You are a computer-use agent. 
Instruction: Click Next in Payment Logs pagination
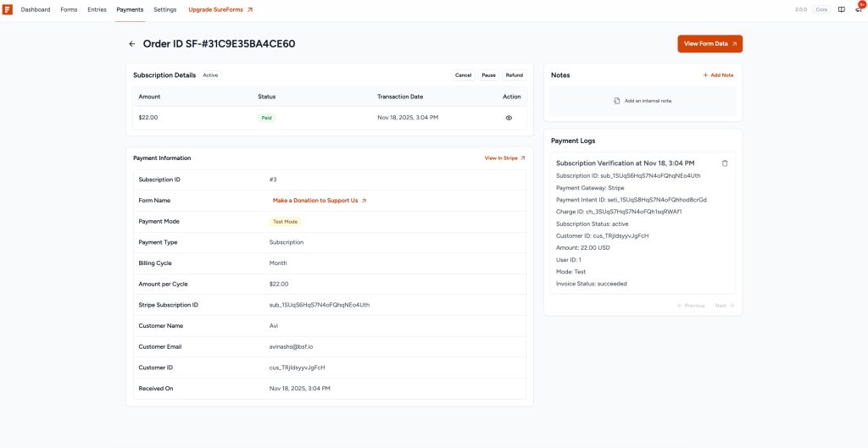[724, 306]
